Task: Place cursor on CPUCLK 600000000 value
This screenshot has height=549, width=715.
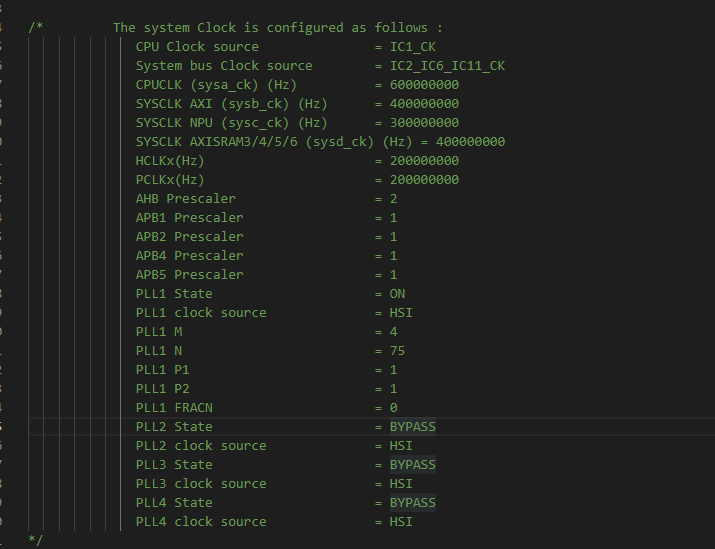Action: 424,85
